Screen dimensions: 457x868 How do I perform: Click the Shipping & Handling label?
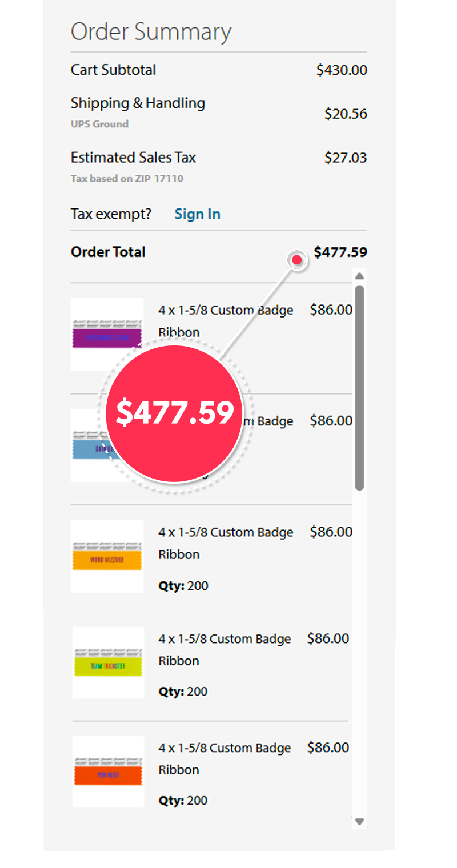tap(138, 103)
